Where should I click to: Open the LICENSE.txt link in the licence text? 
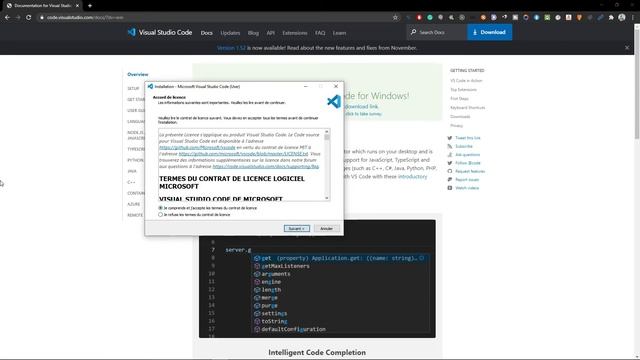(x=243, y=154)
